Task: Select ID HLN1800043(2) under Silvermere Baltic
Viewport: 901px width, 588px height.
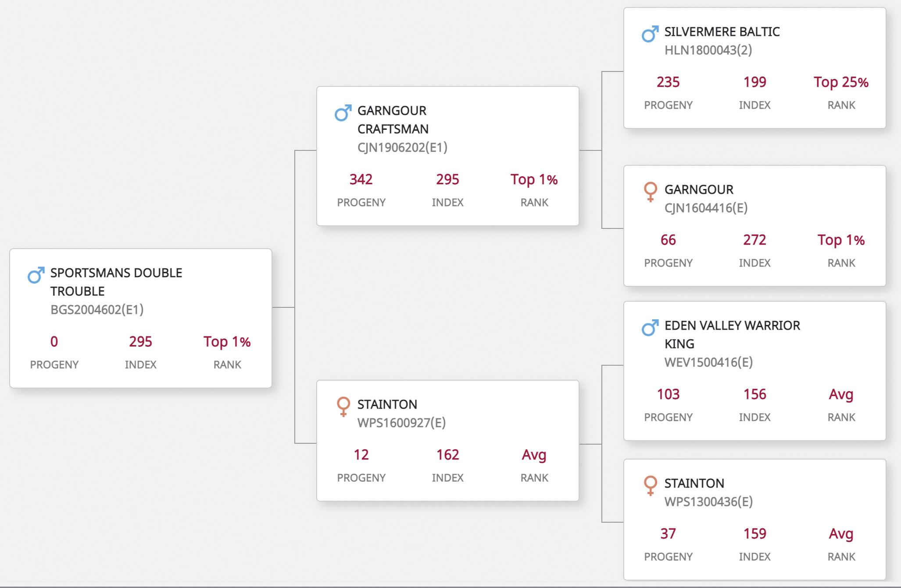Action: tap(708, 50)
